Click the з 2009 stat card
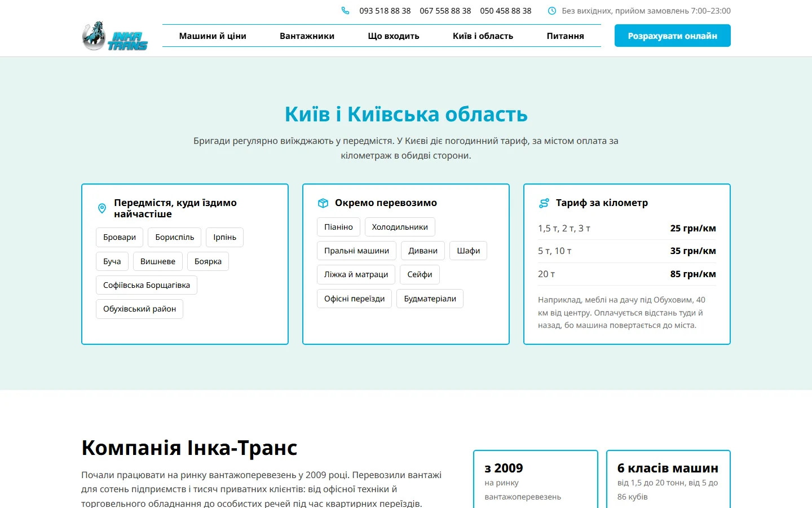The width and height of the screenshot is (812, 508). 536,479
